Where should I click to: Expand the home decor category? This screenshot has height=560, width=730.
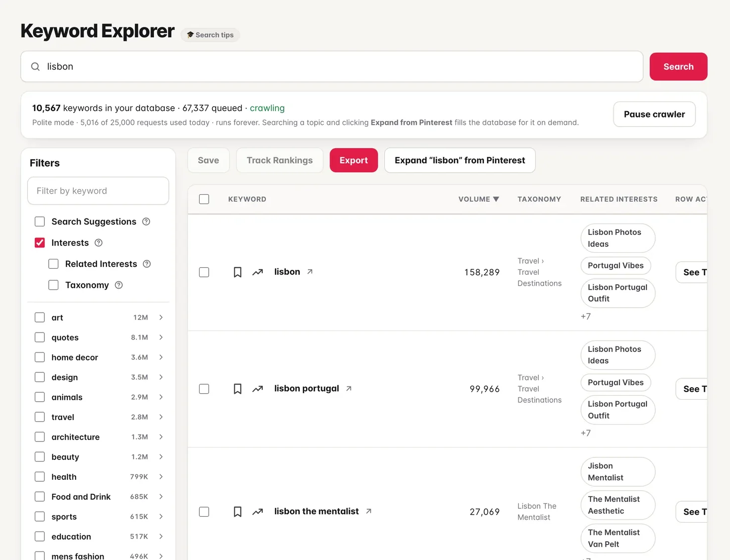coord(161,357)
